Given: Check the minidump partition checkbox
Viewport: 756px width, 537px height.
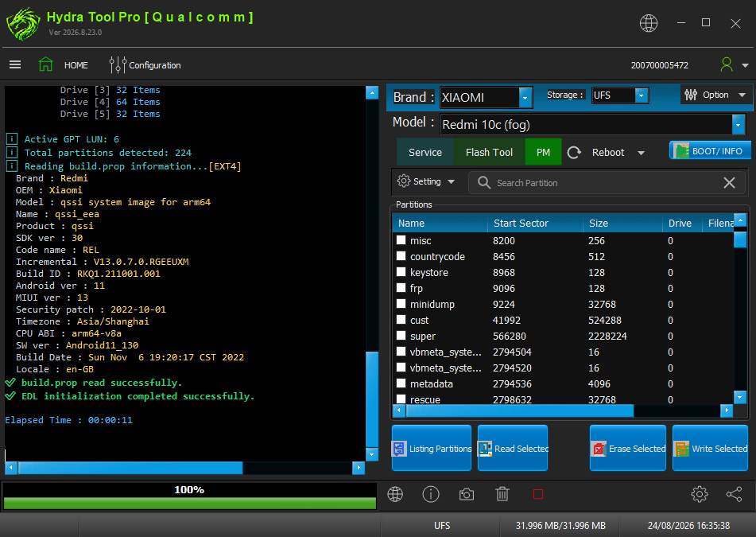Looking at the screenshot, I should click(401, 303).
